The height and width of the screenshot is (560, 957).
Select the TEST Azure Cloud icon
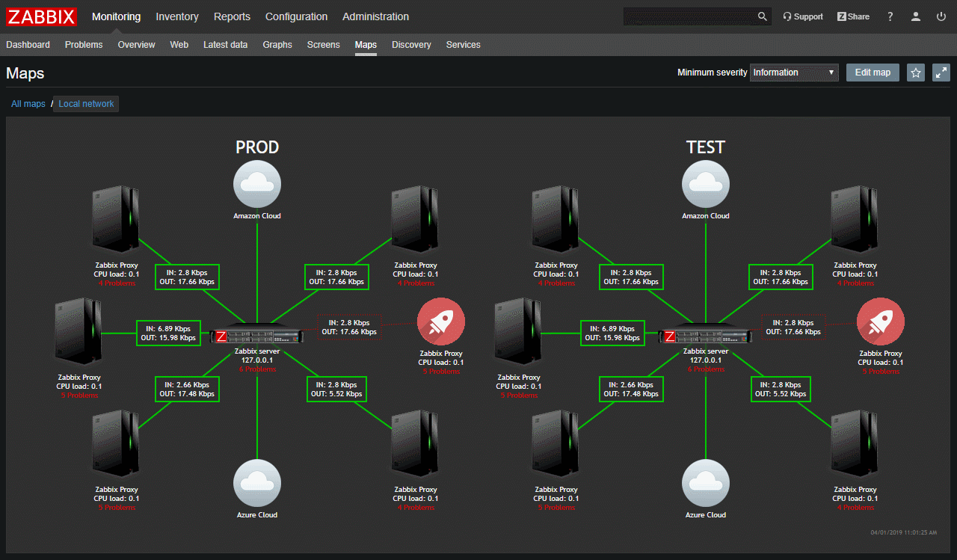tap(705, 483)
